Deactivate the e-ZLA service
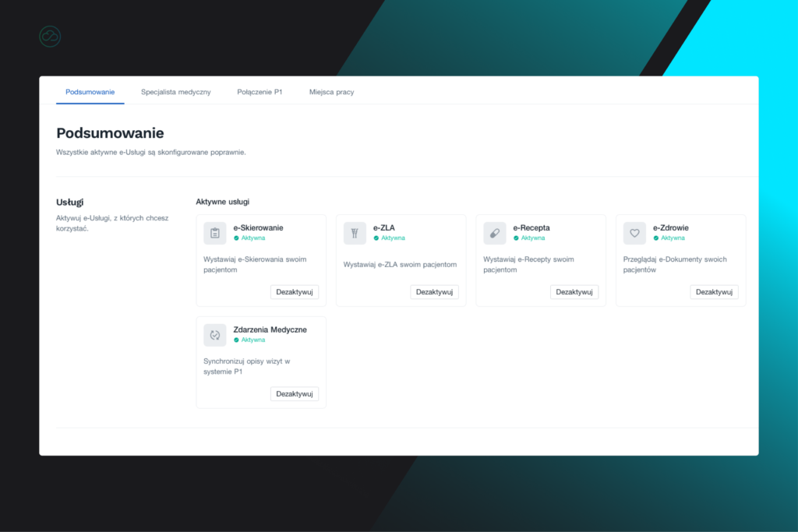Screen dimensions: 798x532 tap(434, 292)
